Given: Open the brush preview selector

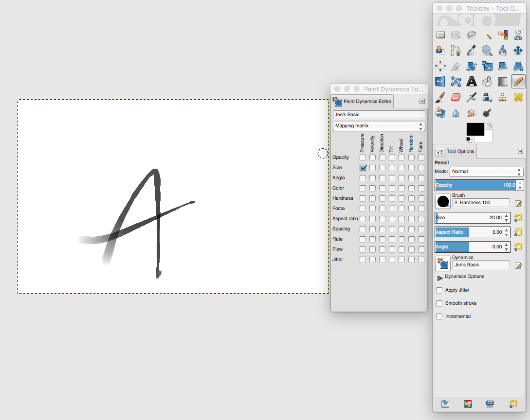Looking at the screenshot, I should point(443,202).
